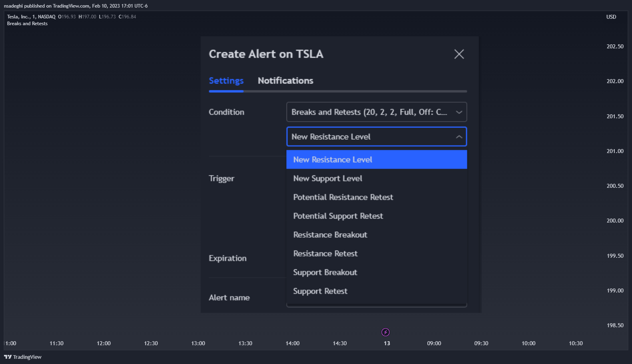Switch to the Notifications tab
The image size is (632, 364).
click(285, 81)
